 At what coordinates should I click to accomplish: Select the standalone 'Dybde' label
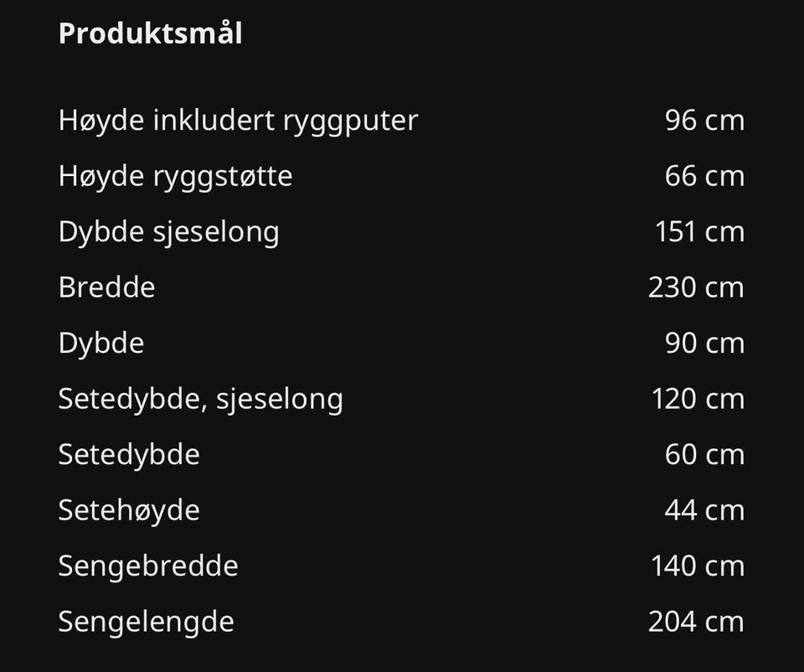click(x=100, y=344)
